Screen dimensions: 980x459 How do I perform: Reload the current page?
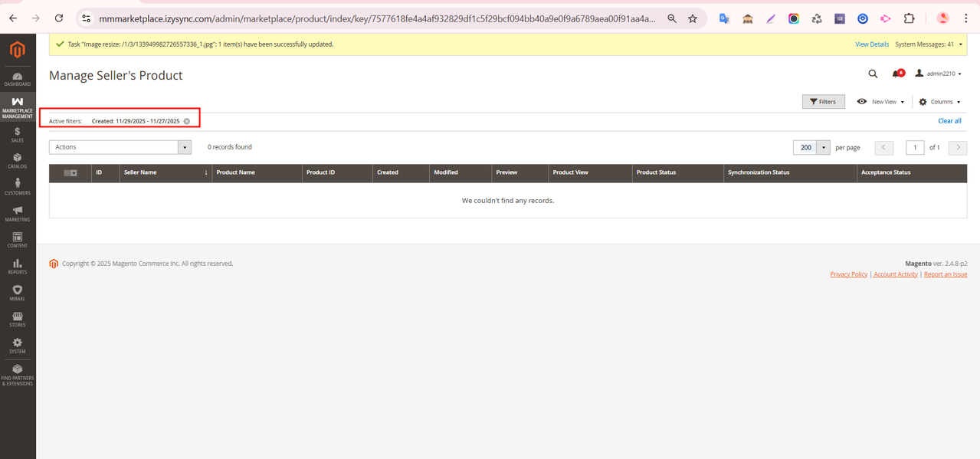(59, 18)
